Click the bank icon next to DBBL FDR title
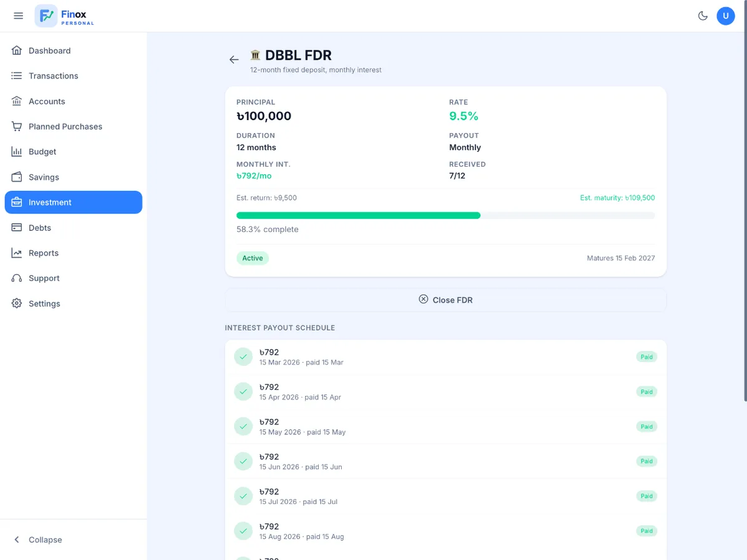Viewport: 747px width, 560px height. 255,55
